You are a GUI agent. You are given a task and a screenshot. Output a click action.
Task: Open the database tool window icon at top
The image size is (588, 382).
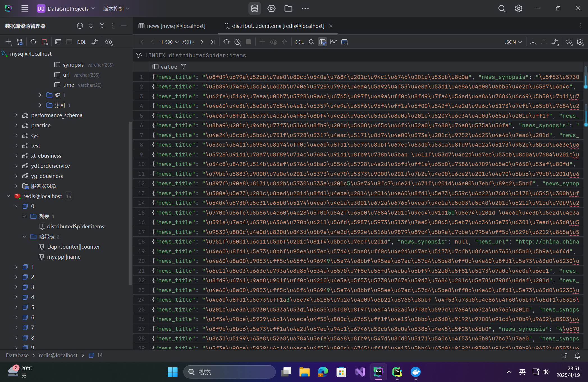254,8
